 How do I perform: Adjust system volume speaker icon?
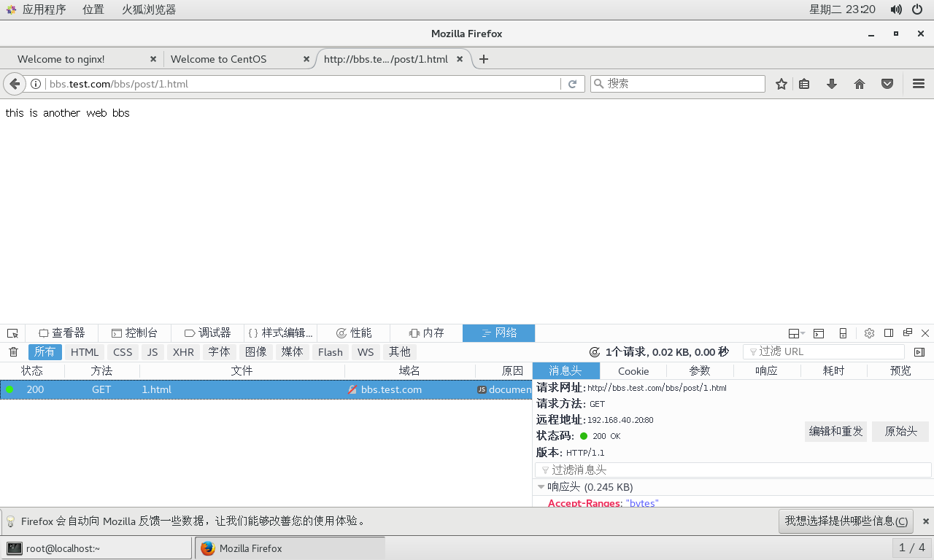point(896,9)
